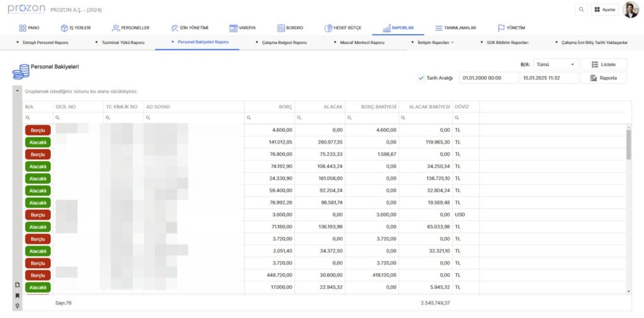Uncheck the Tarih Aralığı checkbox
This screenshot has width=644, height=318.
pos(421,78)
